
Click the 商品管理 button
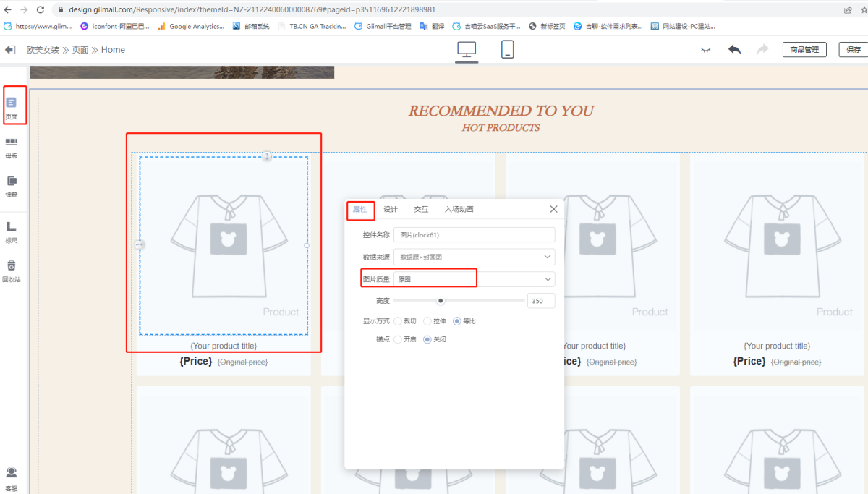(x=804, y=50)
